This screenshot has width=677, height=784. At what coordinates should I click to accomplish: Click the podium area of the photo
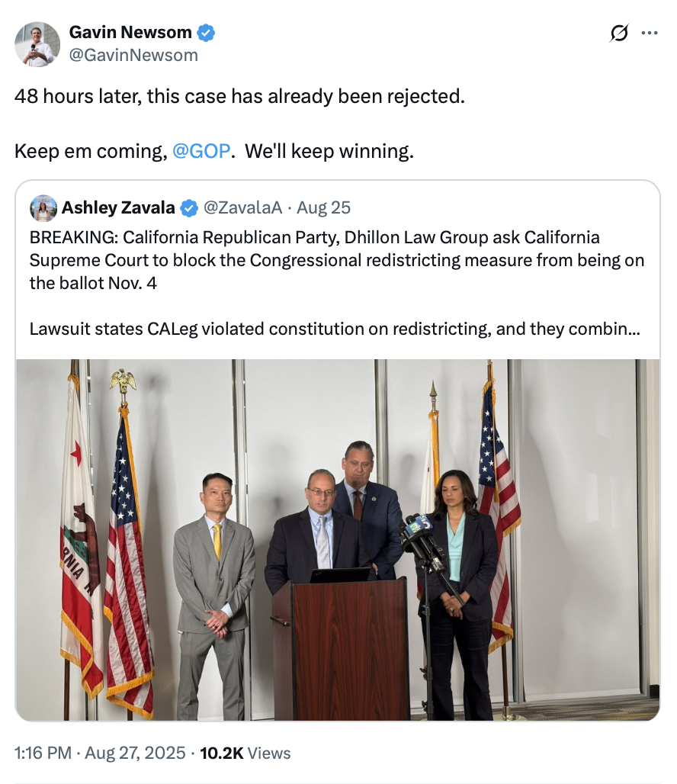[x=341, y=648]
